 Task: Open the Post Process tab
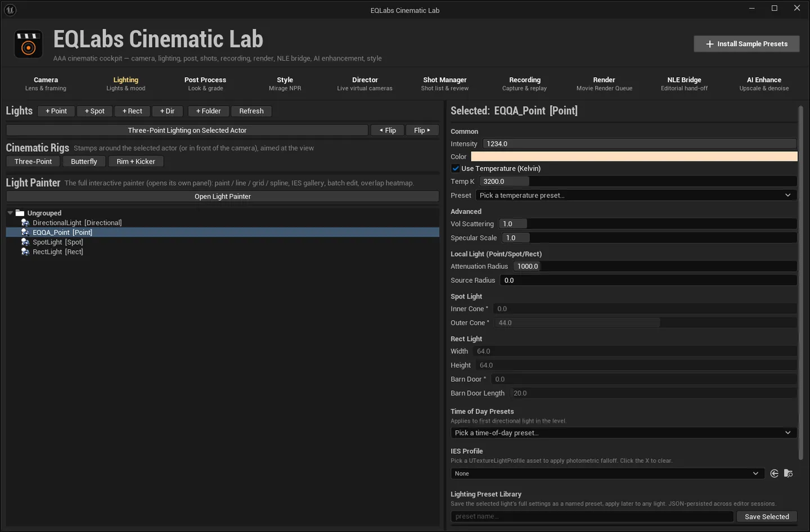[205, 83]
